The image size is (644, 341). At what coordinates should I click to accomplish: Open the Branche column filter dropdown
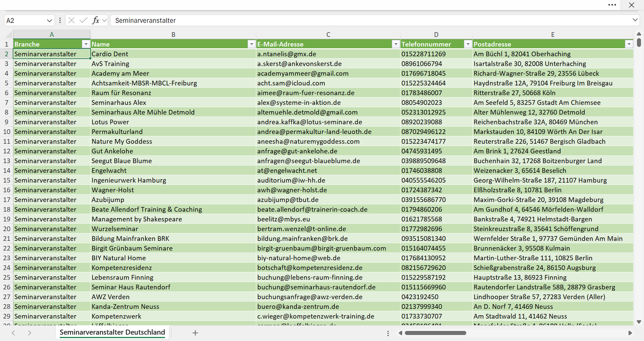pos(86,44)
